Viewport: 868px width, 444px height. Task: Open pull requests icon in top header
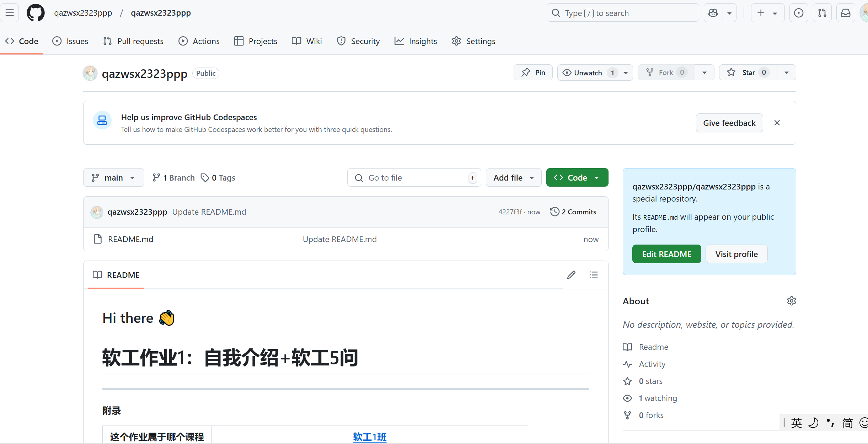click(x=822, y=13)
